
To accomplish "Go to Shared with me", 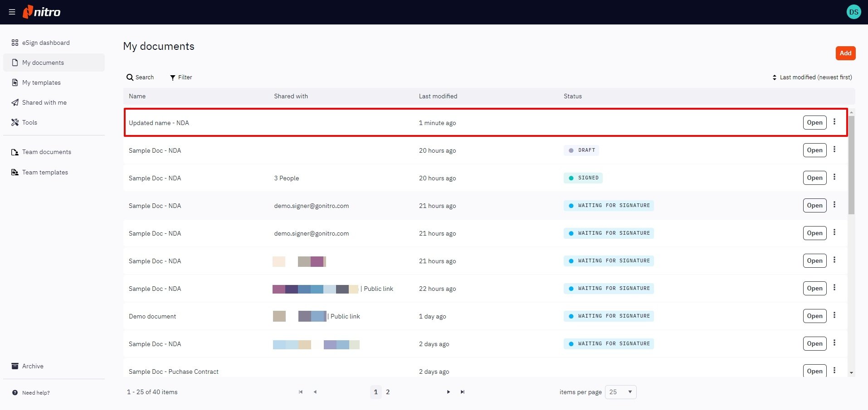I will pos(44,102).
